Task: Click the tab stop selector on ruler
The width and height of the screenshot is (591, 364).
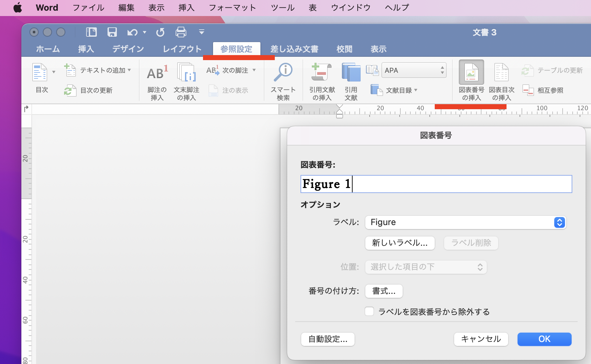Action: click(26, 109)
